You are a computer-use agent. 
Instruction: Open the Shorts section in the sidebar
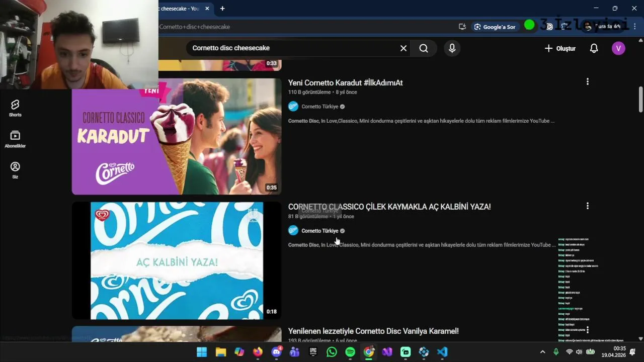[15, 108]
